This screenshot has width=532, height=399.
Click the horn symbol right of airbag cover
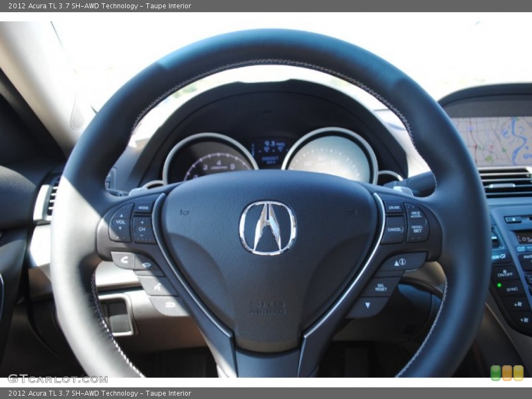(351, 213)
